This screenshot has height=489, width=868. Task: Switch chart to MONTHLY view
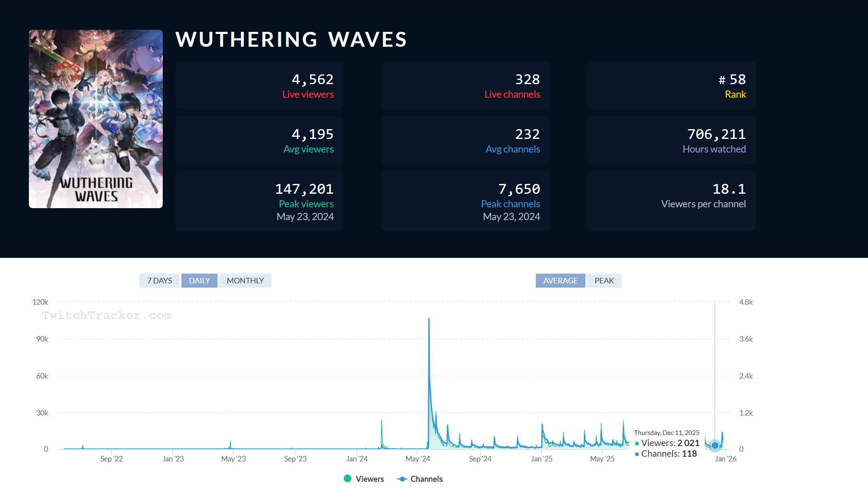pyautogui.click(x=245, y=280)
